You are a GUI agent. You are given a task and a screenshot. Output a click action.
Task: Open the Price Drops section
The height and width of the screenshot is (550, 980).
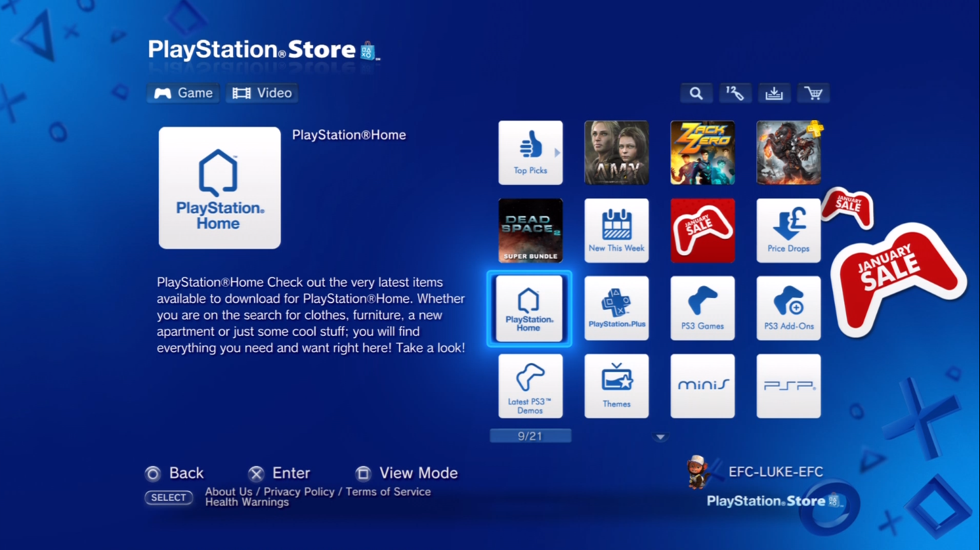pyautogui.click(x=788, y=230)
